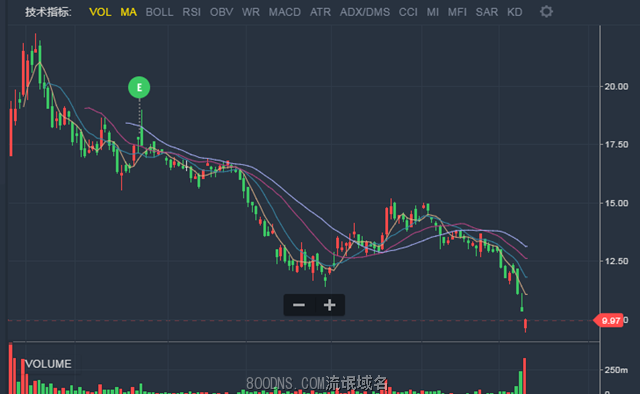
Task: Toggle the VOL indicator
Action: (100, 12)
